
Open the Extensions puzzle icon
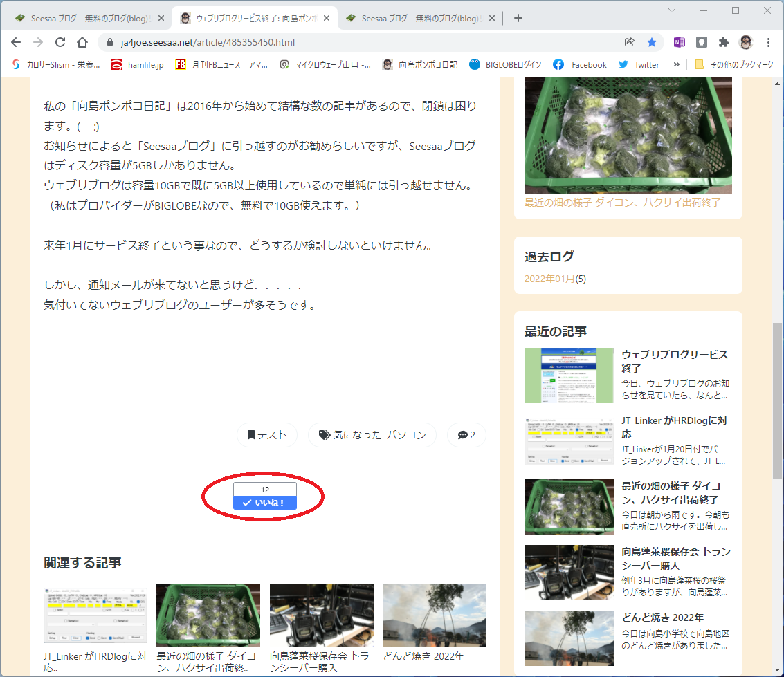pos(724,42)
